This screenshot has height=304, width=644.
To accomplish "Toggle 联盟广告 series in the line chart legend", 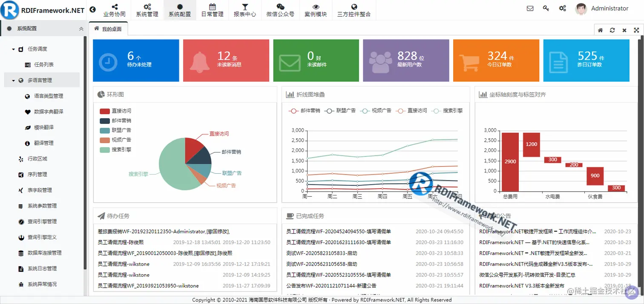I will (340, 110).
